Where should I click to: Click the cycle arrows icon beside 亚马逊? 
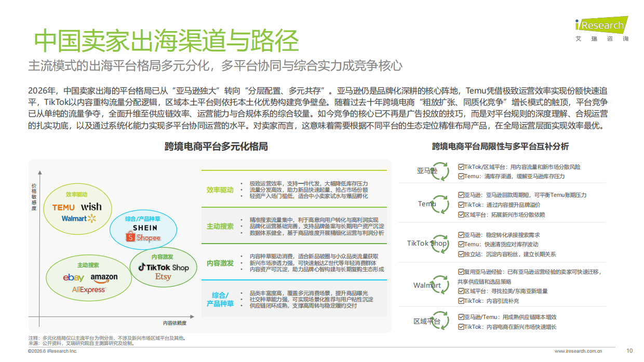pyautogui.click(x=441, y=172)
